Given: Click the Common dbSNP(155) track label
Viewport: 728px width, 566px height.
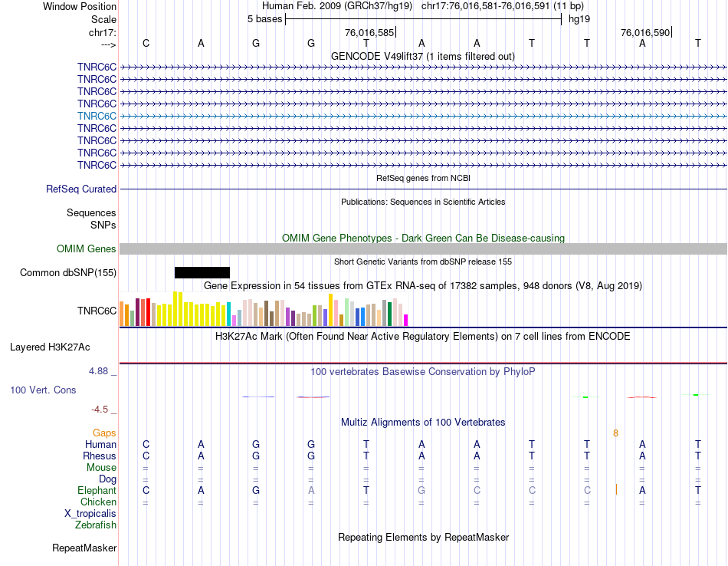Looking at the screenshot, I should pyautogui.click(x=68, y=273).
